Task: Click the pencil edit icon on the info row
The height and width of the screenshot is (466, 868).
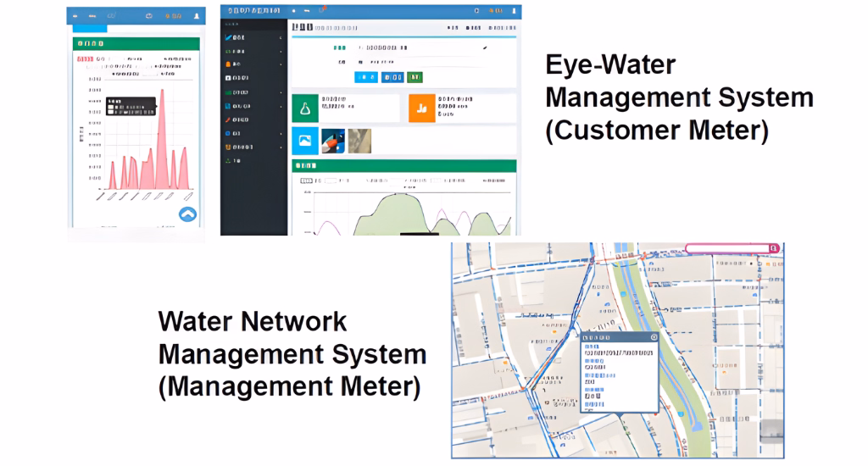Action: pyautogui.click(x=485, y=48)
